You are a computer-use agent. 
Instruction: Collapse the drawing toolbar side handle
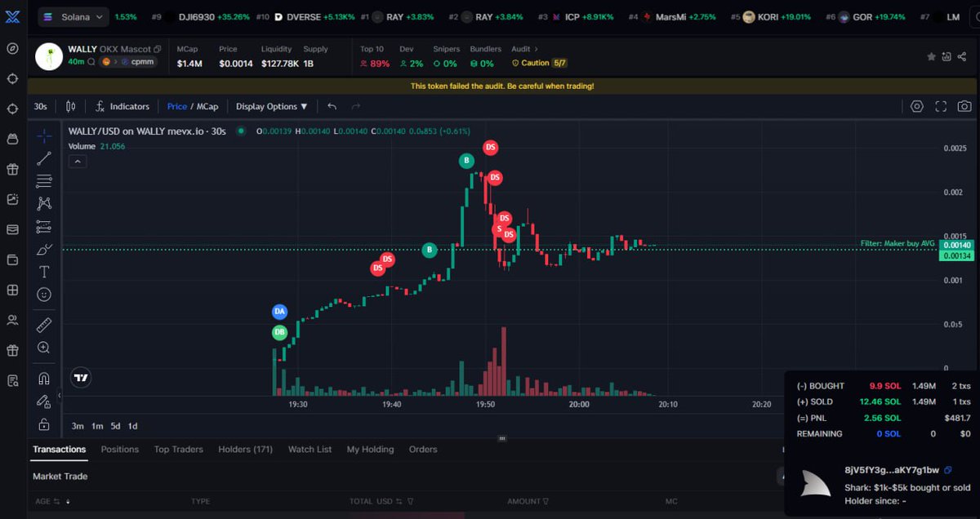click(x=59, y=396)
